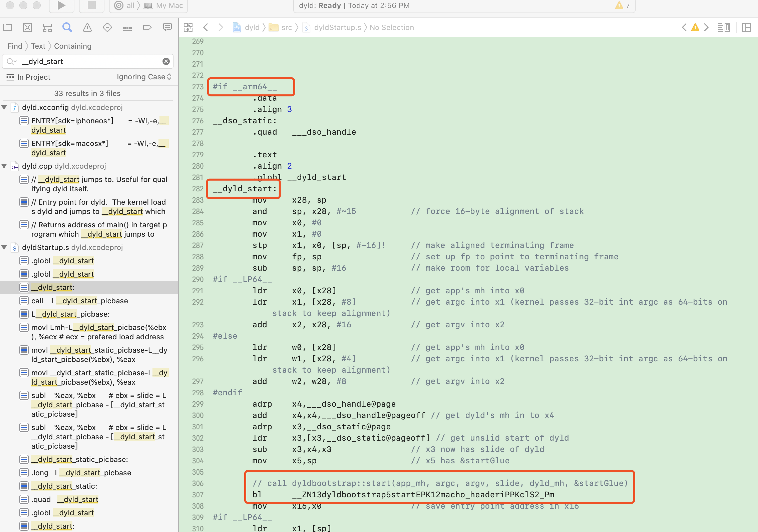Select the src folder breadcrumb

pos(286,27)
